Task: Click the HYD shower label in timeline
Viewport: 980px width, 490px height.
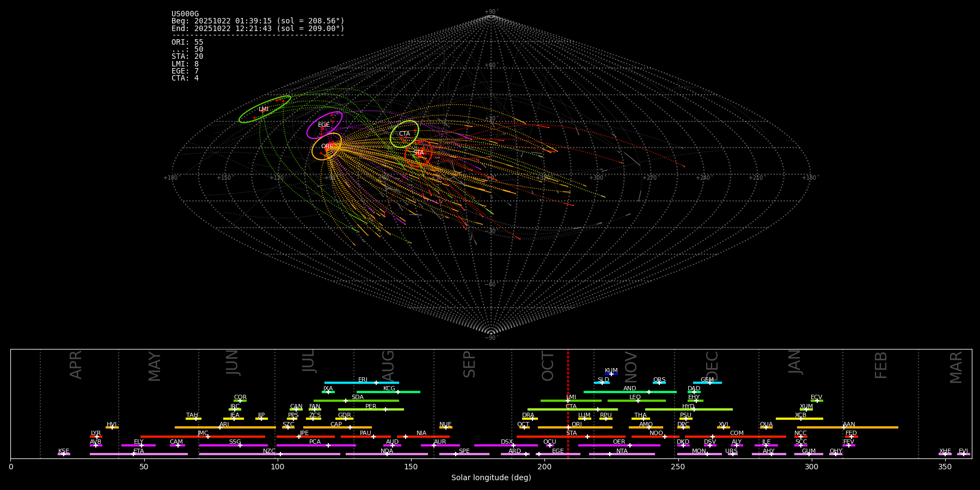Action: click(688, 407)
